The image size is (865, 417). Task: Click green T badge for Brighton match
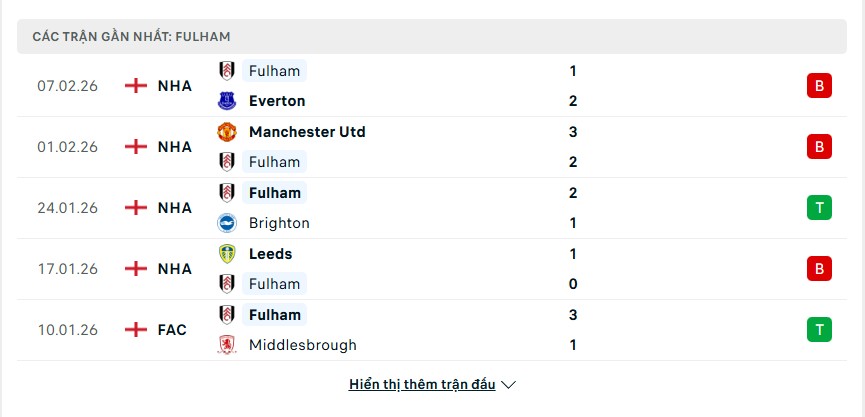[x=819, y=208]
